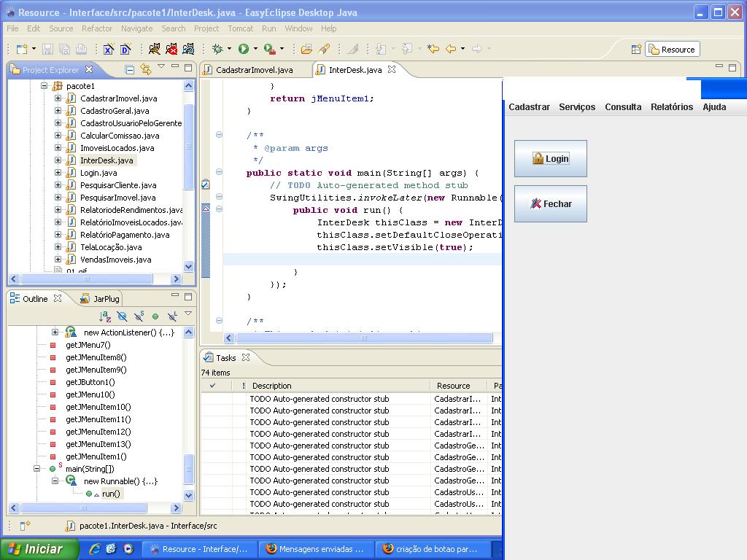Click the editor horizontal scrollbar thumb
This screenshot has height=560, width=747.
365,338
